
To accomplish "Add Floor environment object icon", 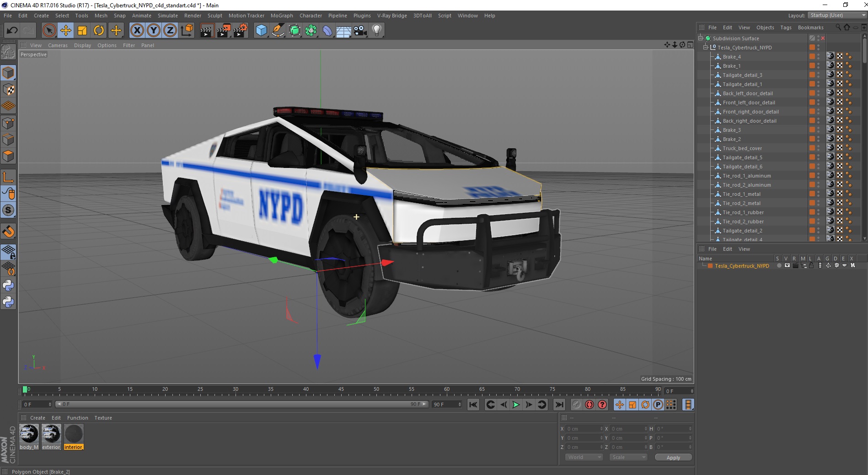I will (344, 31).
